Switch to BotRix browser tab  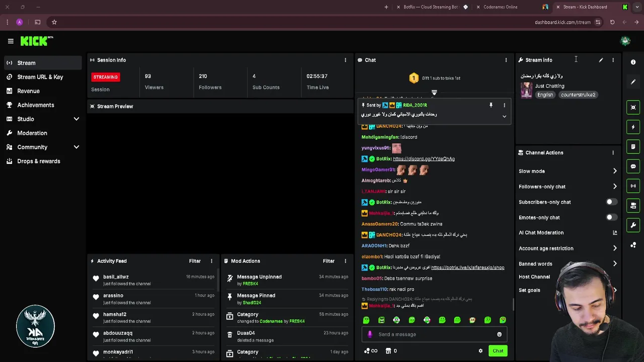(x=431, y=7)
